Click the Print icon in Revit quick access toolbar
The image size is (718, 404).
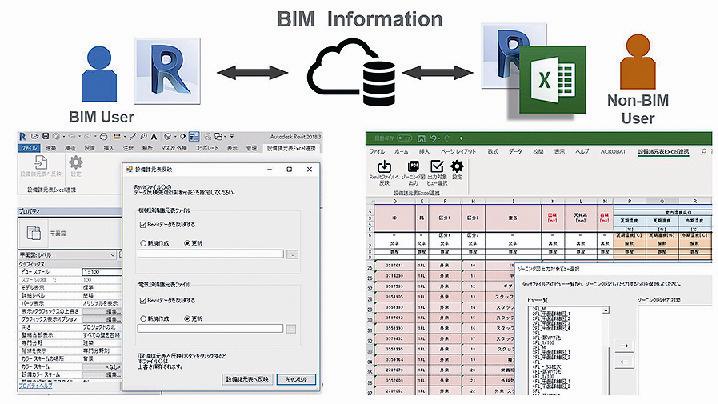[x=103, y=136]
